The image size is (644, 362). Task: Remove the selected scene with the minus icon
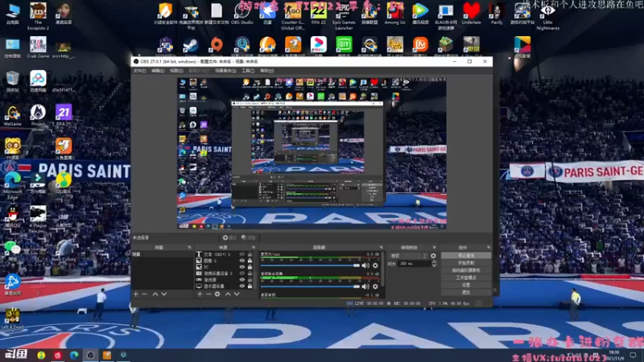tap(145, 294)
